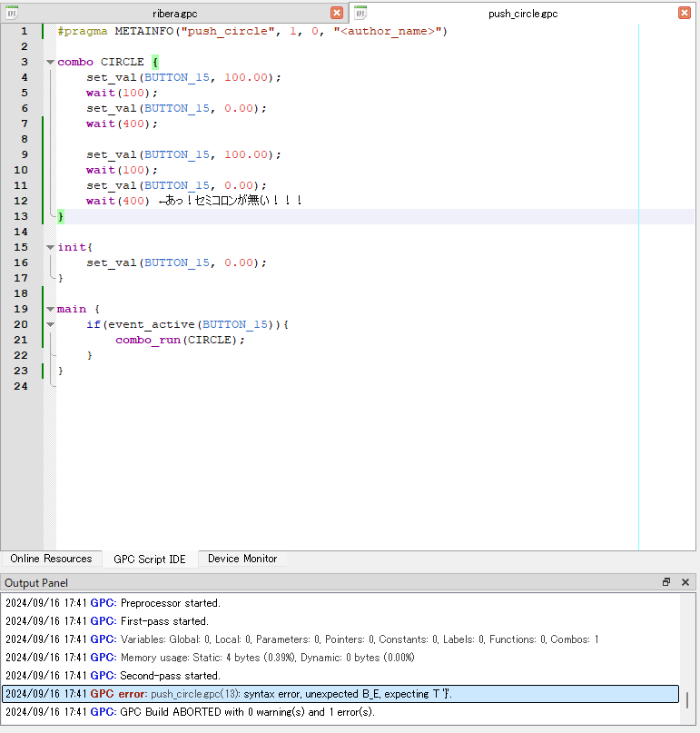Screen dimensions: 700x733
Task: Click wait(400); on line 7
Action: coord(122,124)
